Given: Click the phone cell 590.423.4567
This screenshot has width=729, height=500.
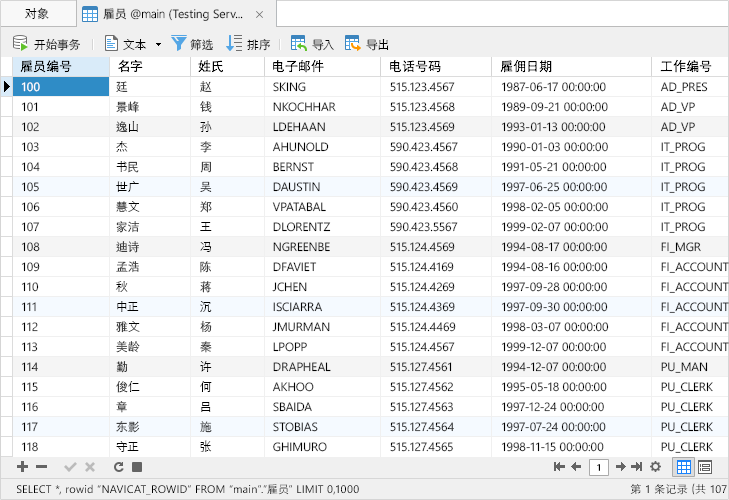Looking at the screenshot, I should (x=436, y=147).
